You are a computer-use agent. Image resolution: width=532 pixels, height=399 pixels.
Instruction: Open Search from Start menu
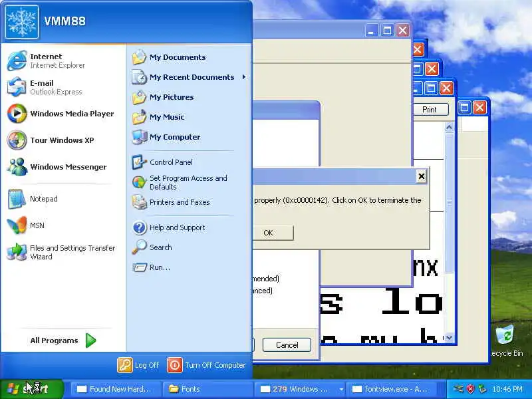[188, 247]
